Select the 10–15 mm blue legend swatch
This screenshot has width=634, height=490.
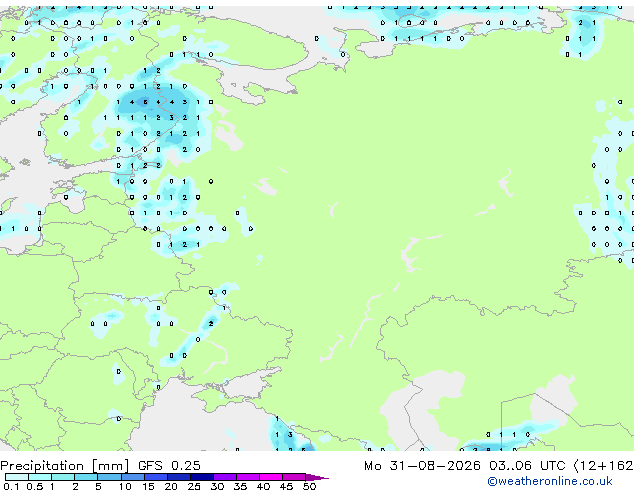132,477
